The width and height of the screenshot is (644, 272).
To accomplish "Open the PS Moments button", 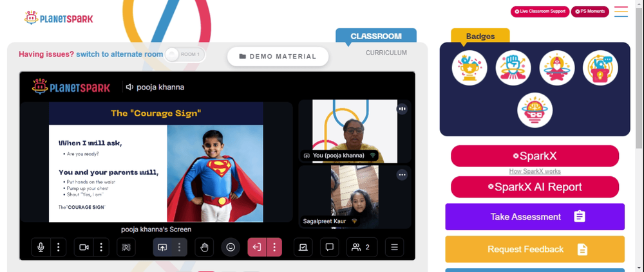I will click(x=590, y=12).
